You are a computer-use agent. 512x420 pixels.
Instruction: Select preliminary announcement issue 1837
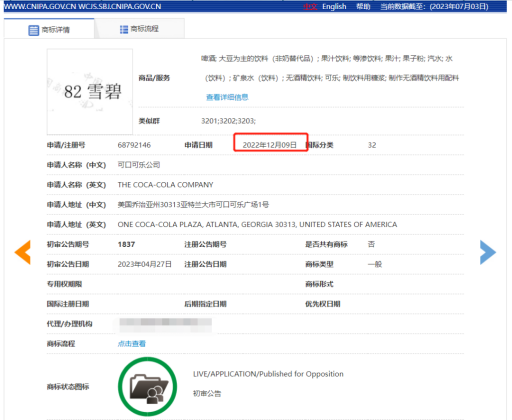[x=126, y=244]
